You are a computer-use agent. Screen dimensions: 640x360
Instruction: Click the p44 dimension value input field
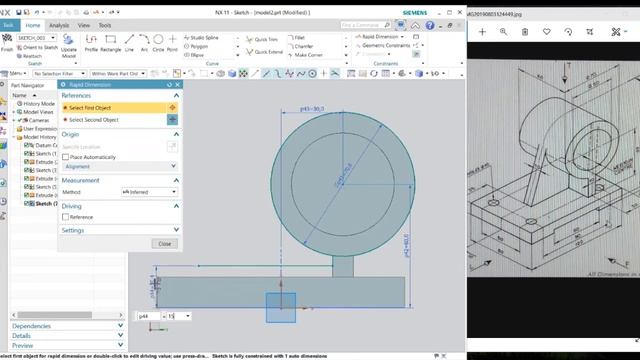[176, 316]
